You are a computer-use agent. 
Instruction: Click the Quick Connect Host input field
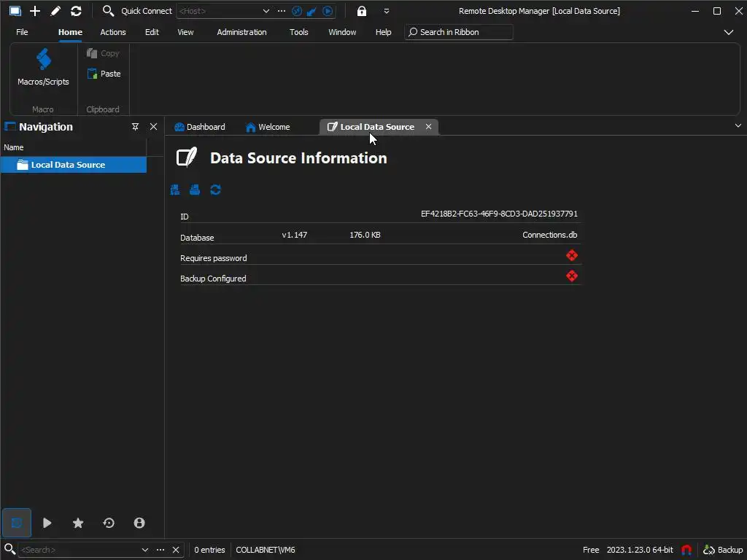pyautogui.click(x=219, y=11)
